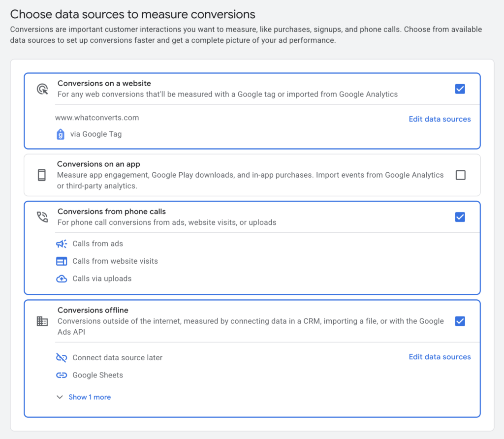Click Edit data sources for website conversions
The width and height of the screenshot is (504, 439).
tap(440, 119)
